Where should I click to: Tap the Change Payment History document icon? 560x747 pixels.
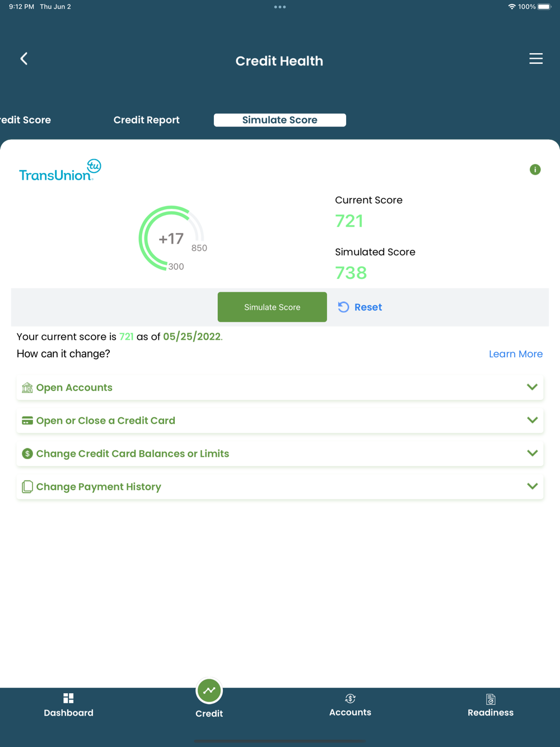27,487
